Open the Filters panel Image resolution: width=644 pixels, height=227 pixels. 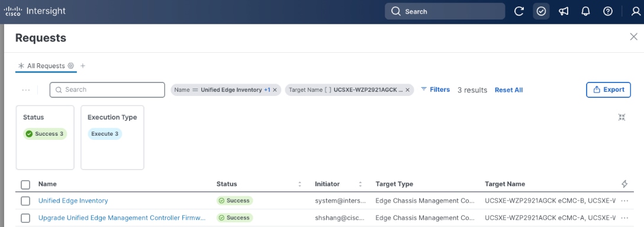pos(436,89)
